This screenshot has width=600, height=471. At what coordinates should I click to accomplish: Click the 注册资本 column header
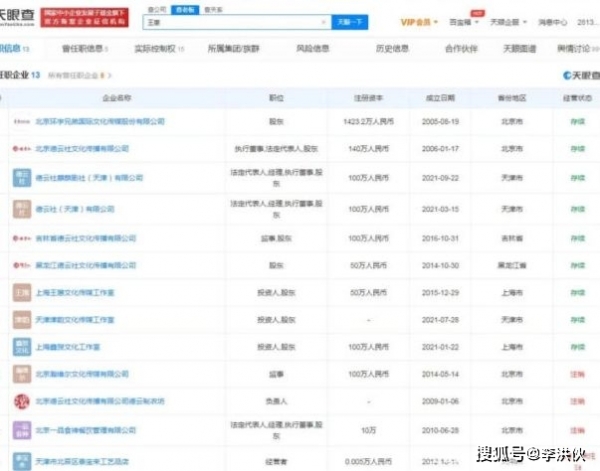tap(368, 98)
